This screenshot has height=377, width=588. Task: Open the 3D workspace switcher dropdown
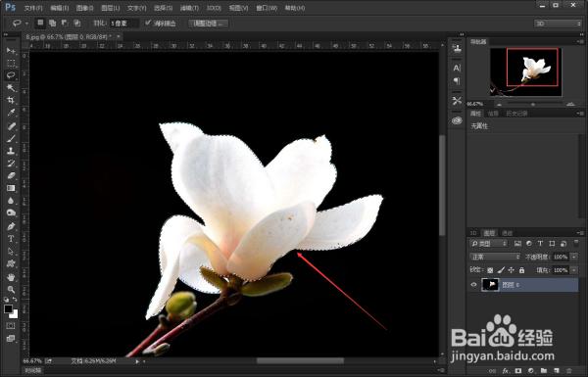558,24
